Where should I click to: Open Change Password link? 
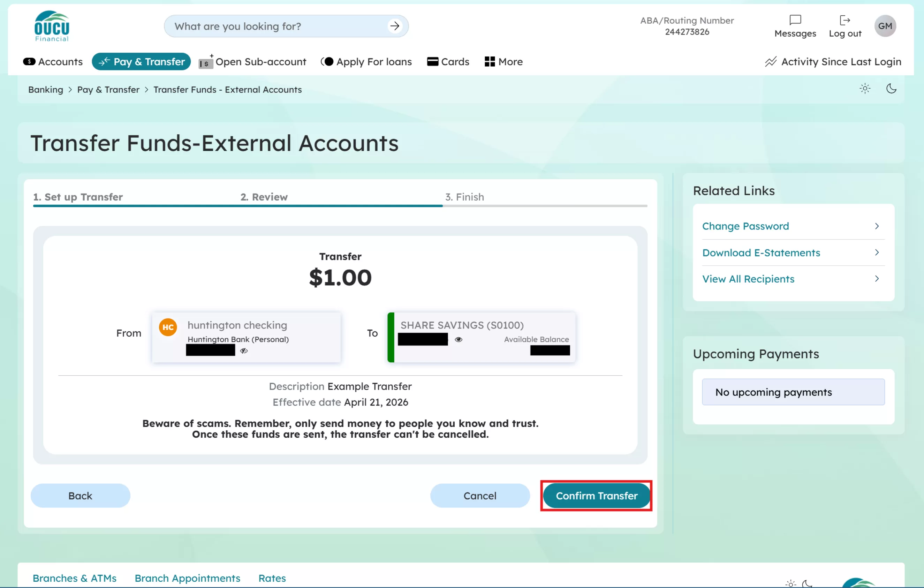pyautogui.click(x=745, y=226)
